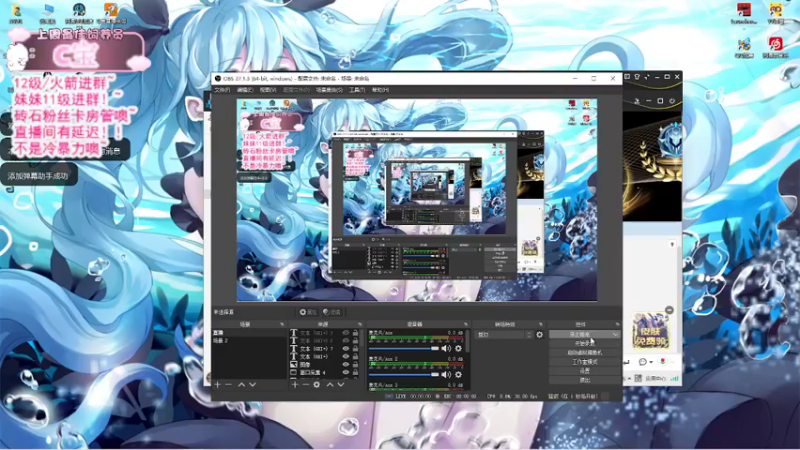Remove selected source with the minus icon
The height and width of the screenshot is (450, 800).
(x=306, y=385)
